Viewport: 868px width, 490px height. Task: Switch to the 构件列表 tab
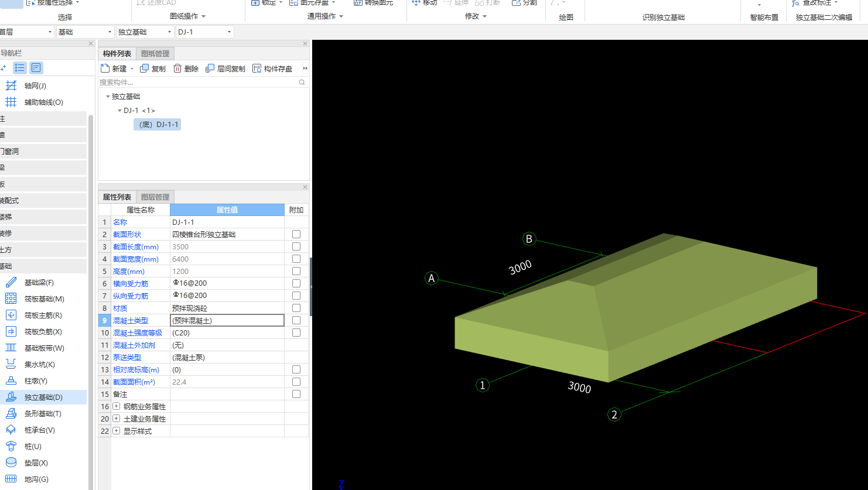tap(117, 54)
